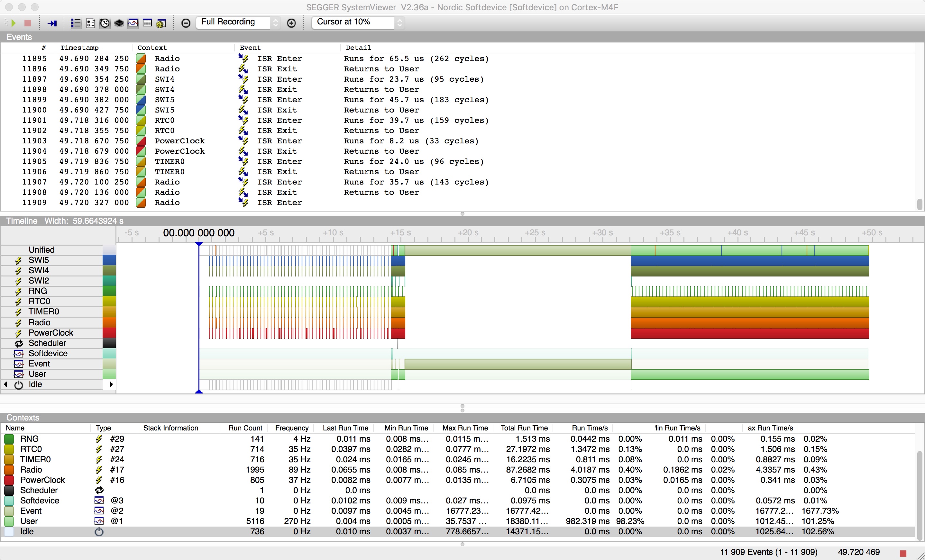
Task: Click lightning icon next to PowerClock timeline row
Action: point(18,333)
